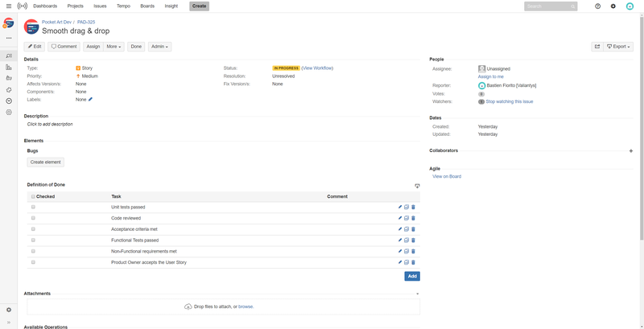Delete the 'Unit tests passed' row
The image size is (644, 329).
point(414,207)
